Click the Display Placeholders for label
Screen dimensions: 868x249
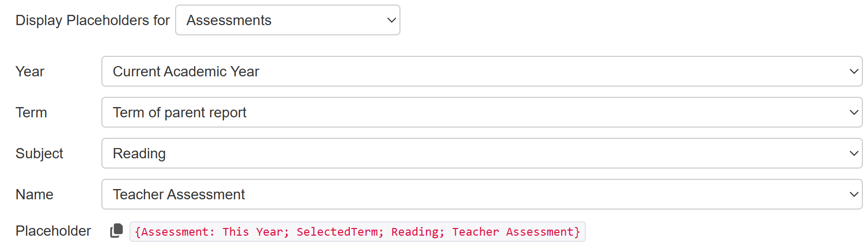[x=92, y=20]
